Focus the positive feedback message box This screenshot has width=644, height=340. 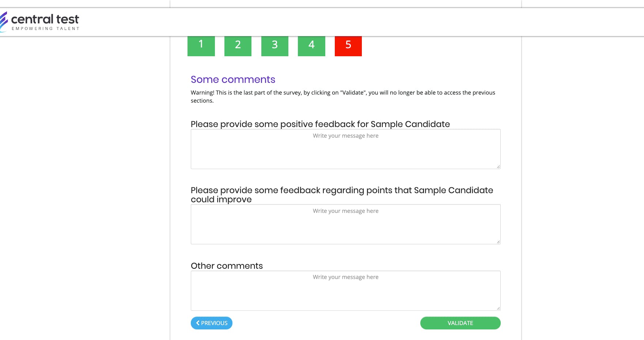pyautogui.click(x=345, y=149)
